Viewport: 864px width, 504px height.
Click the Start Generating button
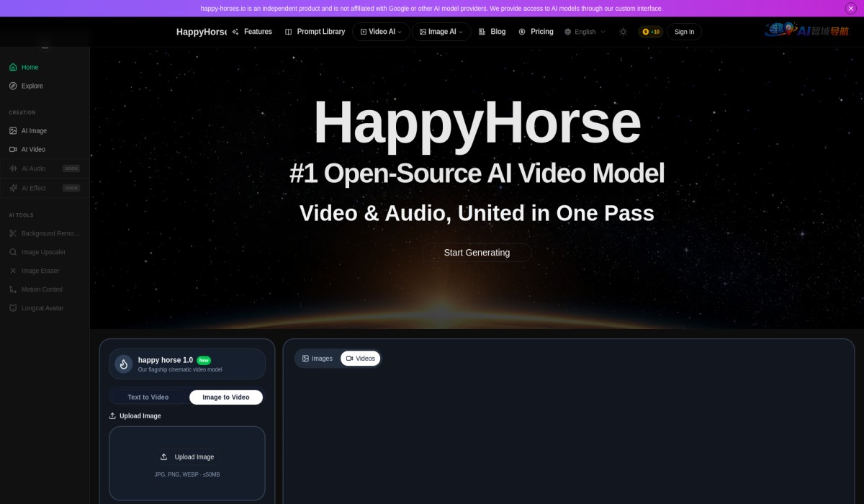[477, 253]
